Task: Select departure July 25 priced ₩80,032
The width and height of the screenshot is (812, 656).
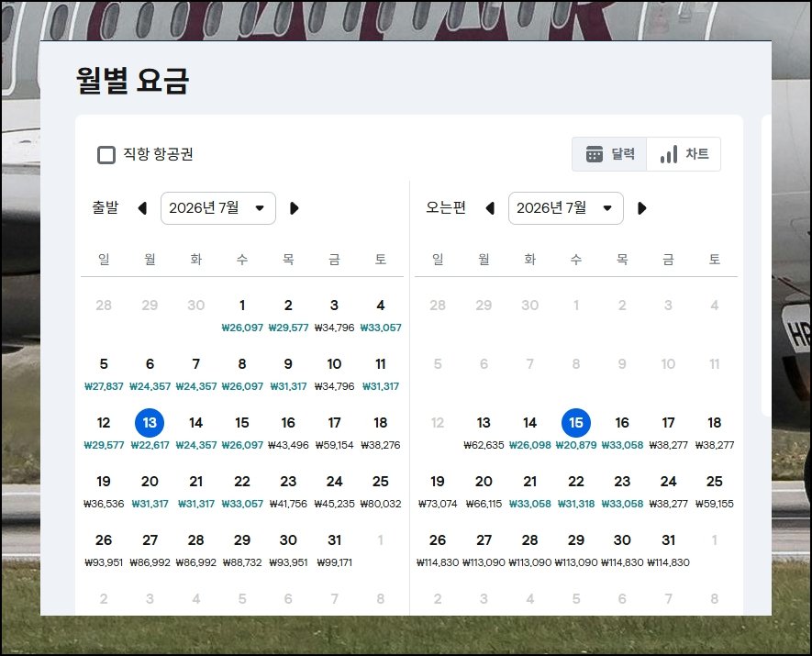Action: pyautogui.click(x=380, y=491)
